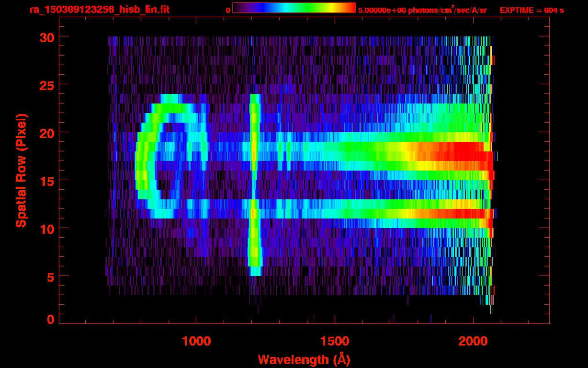Click the 5 spatial row tick label

(x=51, y=276)
